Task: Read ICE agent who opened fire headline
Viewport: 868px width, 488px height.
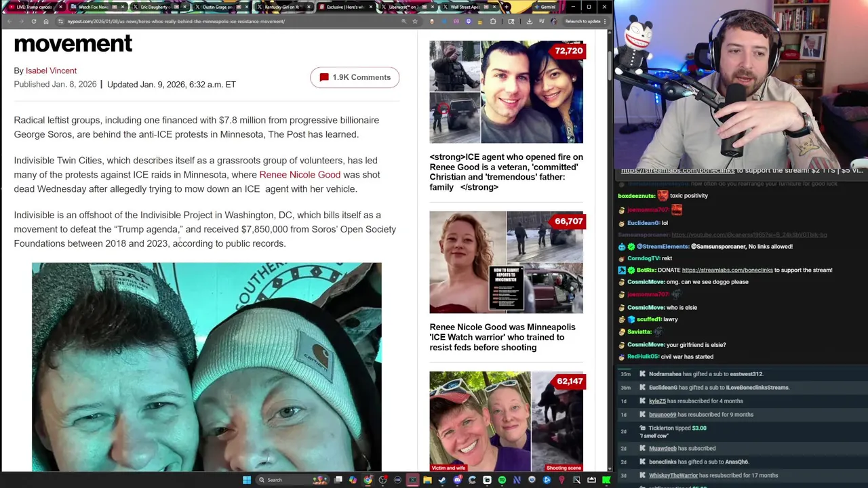Action: 506,172
